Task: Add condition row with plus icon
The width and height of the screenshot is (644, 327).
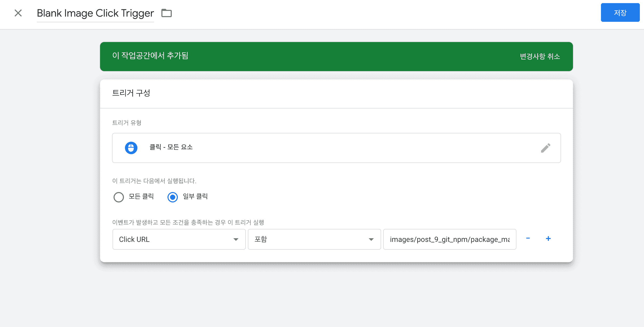Action: 548,239
